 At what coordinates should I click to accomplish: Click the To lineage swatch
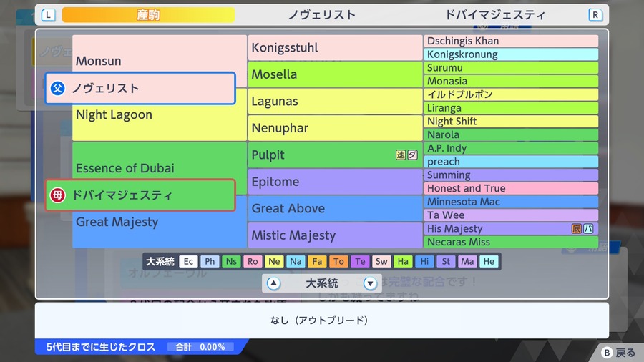(x=338, y=261)
